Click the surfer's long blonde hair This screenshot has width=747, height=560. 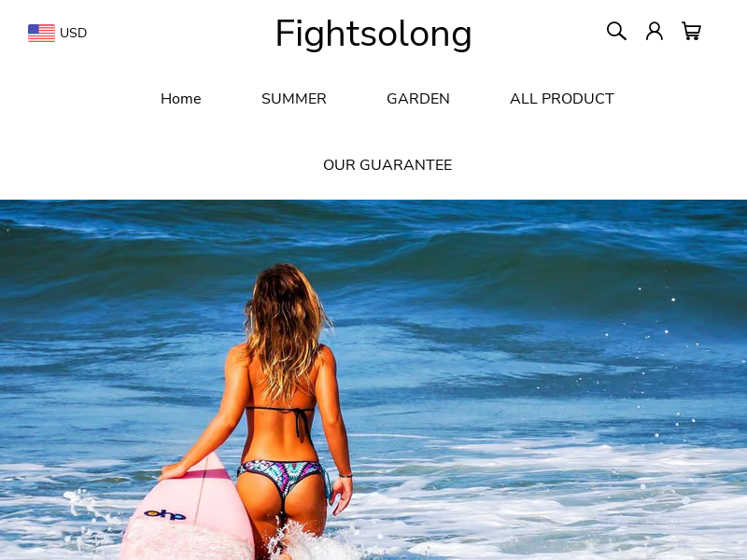(285, 329)
